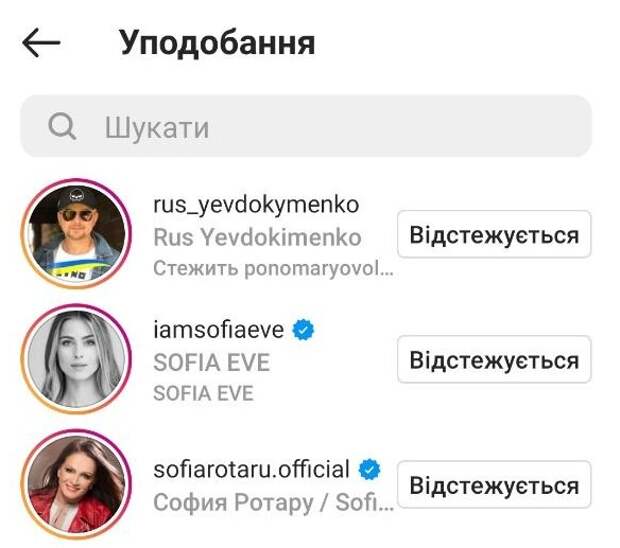Tap the sofiarotaru.official username

click(251, 469)
